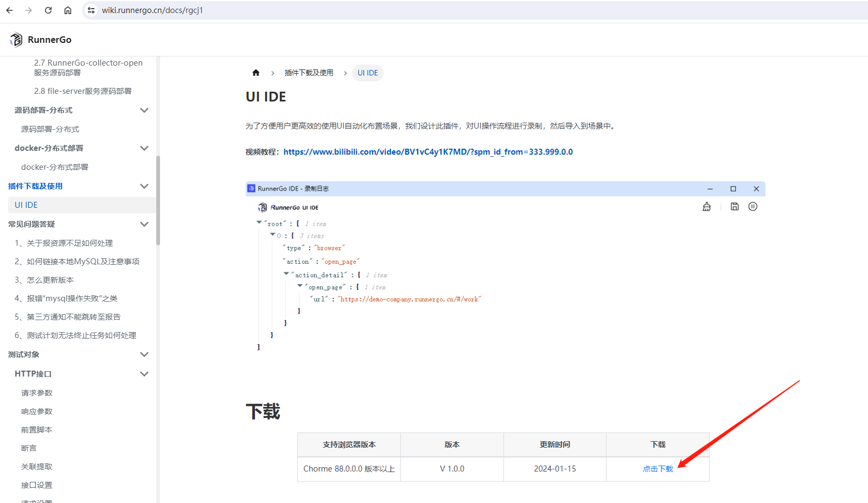Click RunnerGo UI IDE logo in screenshot
868x503 pixels.
[x=288, y=207]
